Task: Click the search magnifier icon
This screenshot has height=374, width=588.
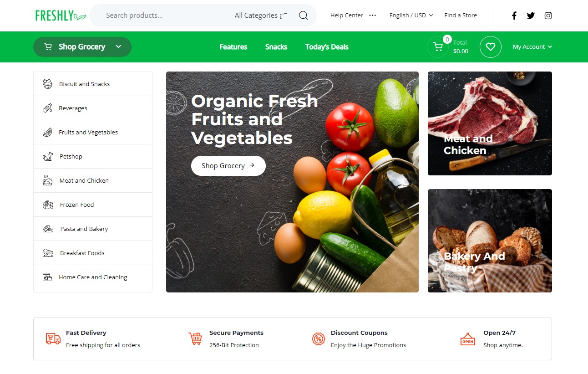Action: point(303,15)
